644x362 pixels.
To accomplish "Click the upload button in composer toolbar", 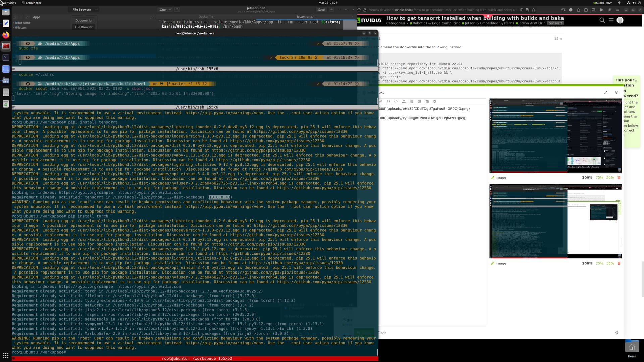I will coord(404,101).
